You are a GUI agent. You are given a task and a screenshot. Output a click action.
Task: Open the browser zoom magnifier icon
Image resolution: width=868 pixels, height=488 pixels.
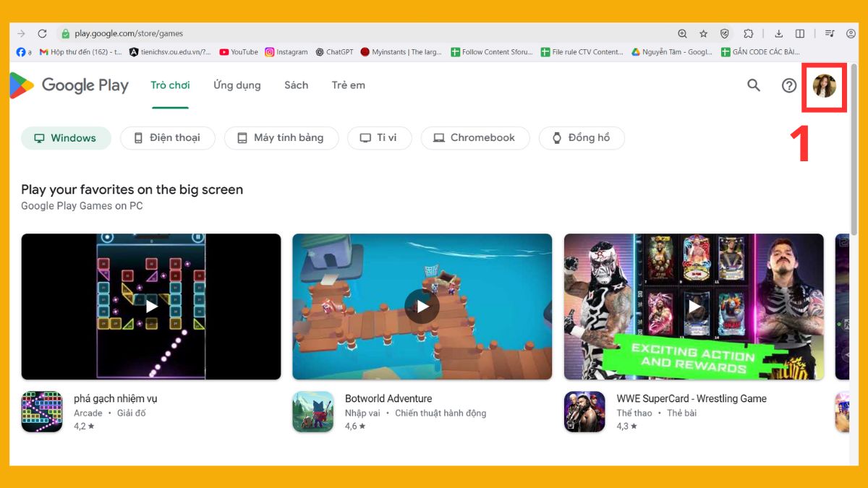(x=682, y=33)
